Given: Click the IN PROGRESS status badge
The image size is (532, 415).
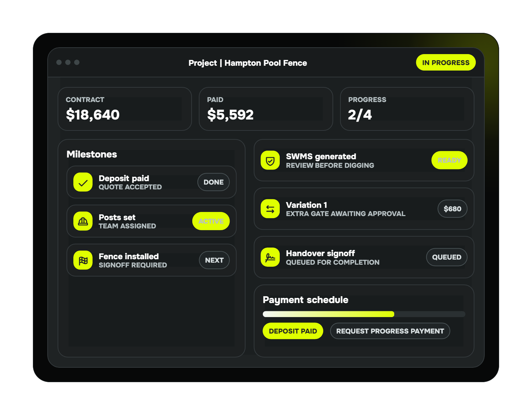Looking at the screenshot, I should tap(446, 62).
